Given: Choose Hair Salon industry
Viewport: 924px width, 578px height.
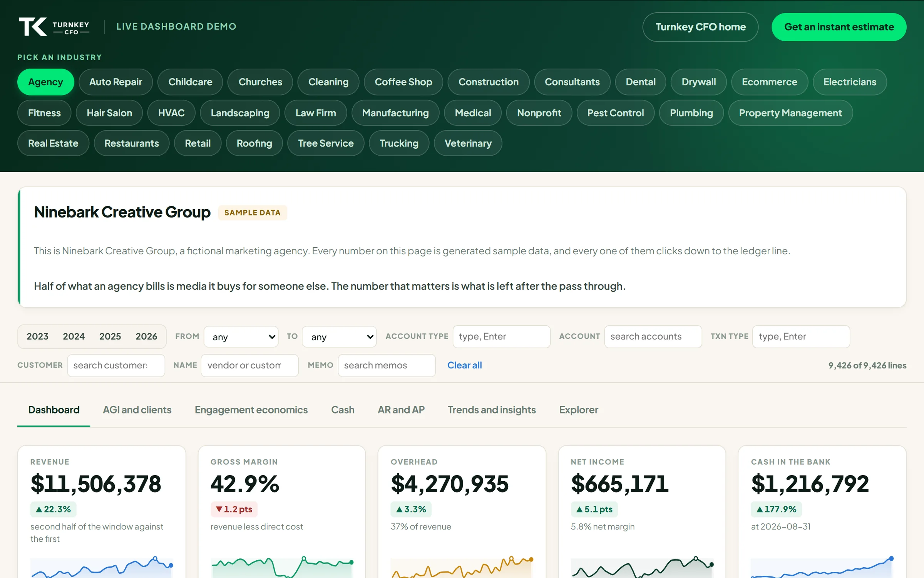Looking at the screenshot, I should [x=109, y=113].
